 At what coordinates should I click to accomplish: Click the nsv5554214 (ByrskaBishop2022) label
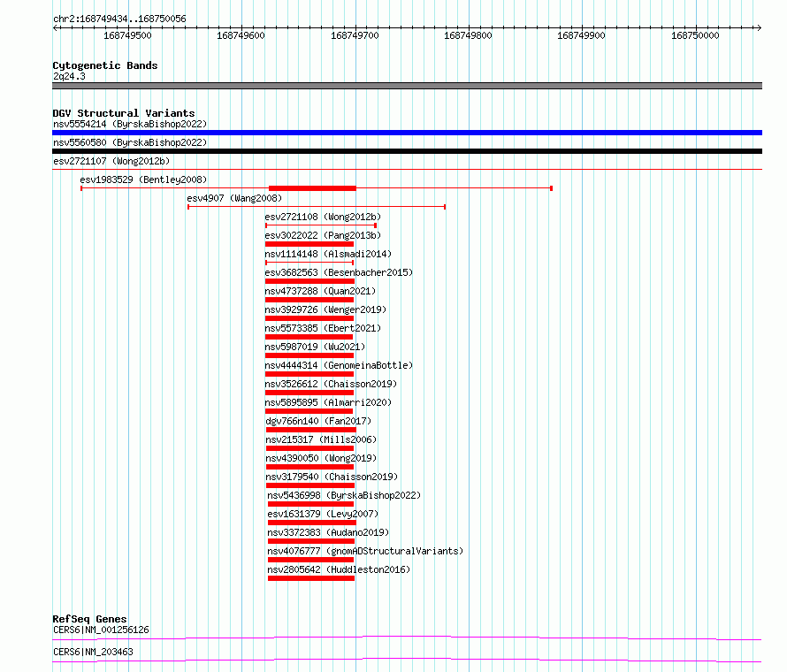[x=130, y=124]
